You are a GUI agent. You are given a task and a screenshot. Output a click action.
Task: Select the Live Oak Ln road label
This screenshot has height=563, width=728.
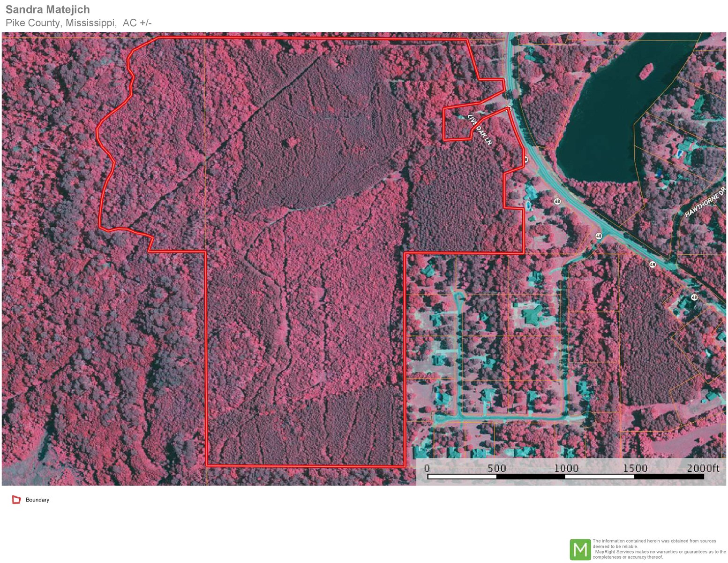(x=480, y=129)
